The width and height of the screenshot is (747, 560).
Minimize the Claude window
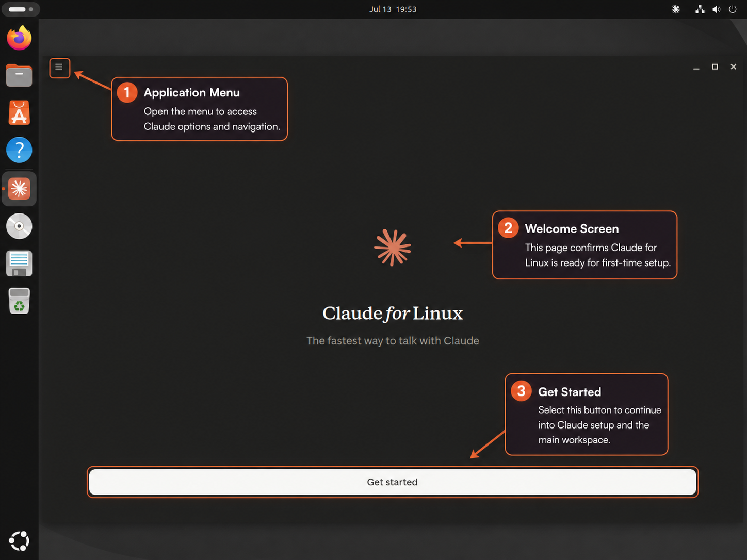tap(696, 67)
